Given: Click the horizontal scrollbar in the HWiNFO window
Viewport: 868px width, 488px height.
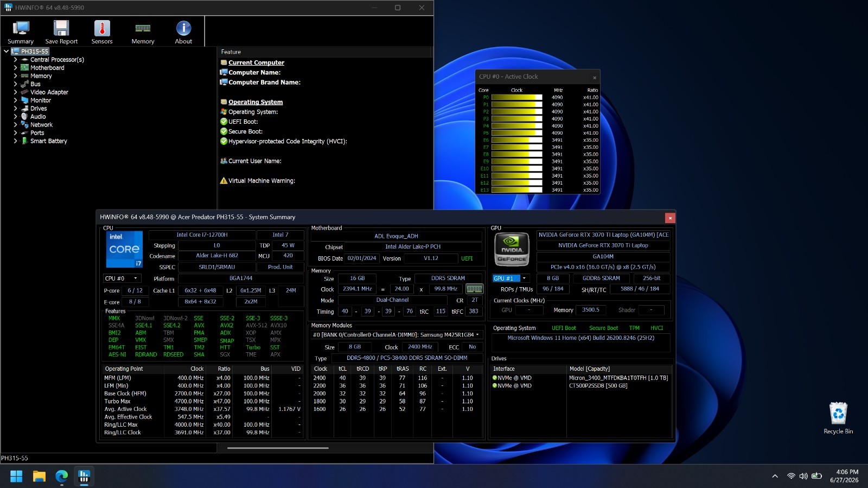Looking at the screenshot, I should pyautogui.click(x=278, y=448).
